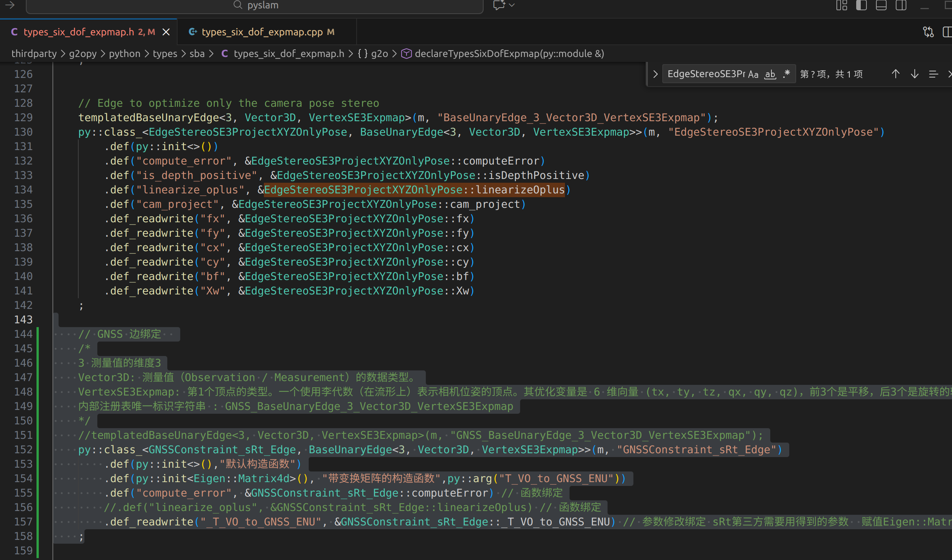Go to previous search match arrow
The height and width of the screenshot is (560, 952).
(x=895, y=74)
